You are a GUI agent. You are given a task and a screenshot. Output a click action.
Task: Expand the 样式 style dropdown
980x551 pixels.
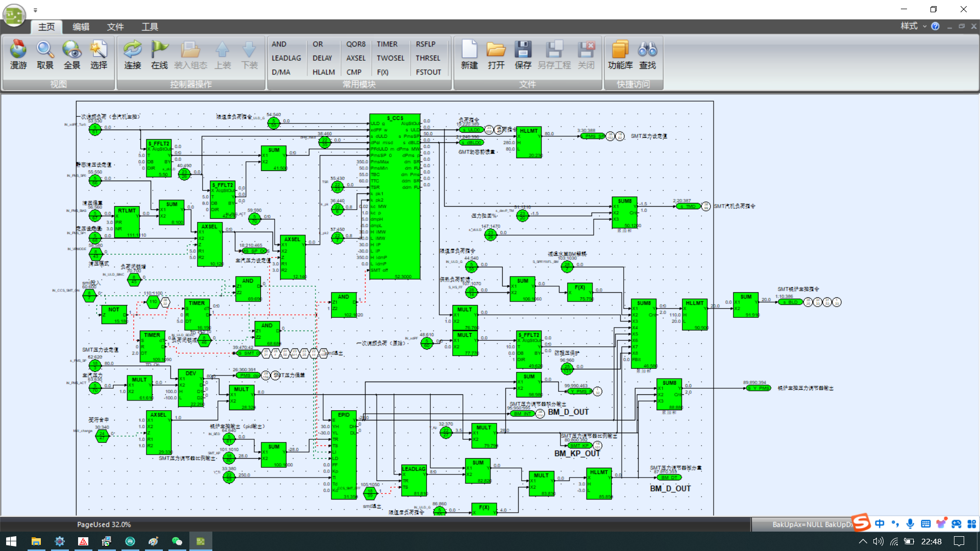[x=913, y=26]
